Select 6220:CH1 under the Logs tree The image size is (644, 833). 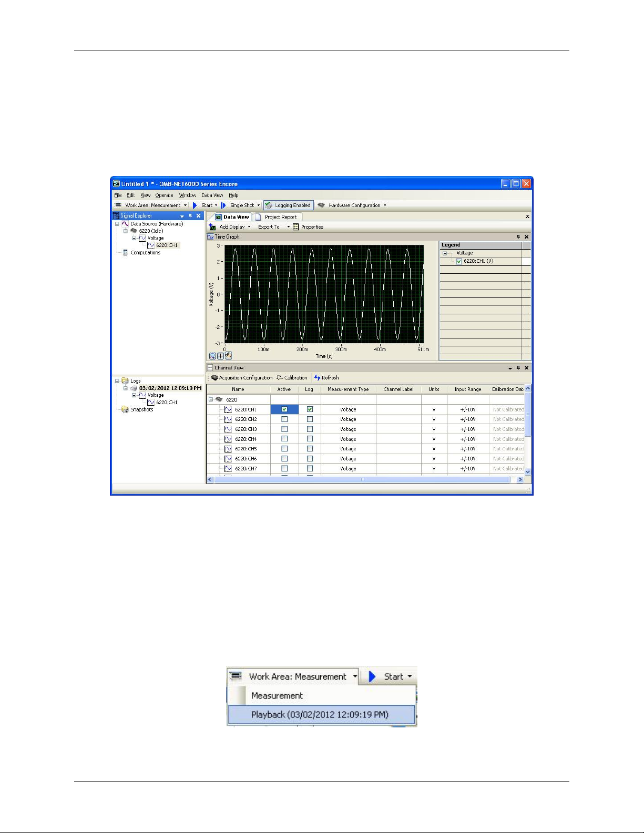coord(167,402)
